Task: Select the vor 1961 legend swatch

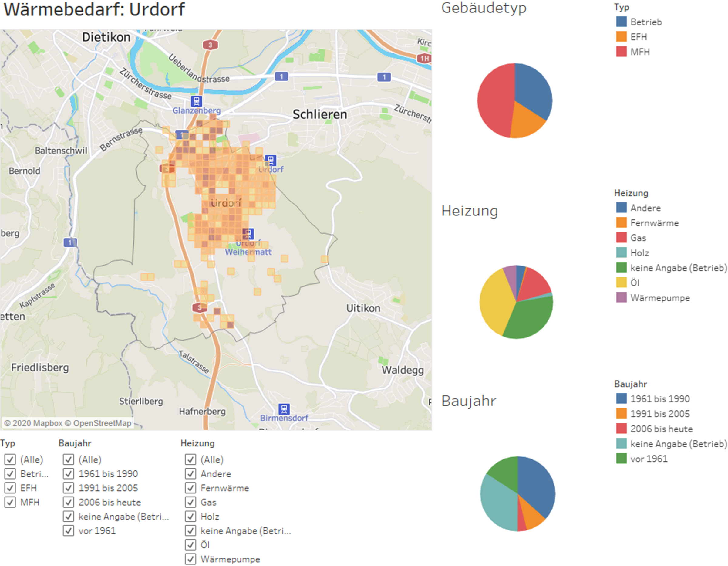Action: [621, 459]
